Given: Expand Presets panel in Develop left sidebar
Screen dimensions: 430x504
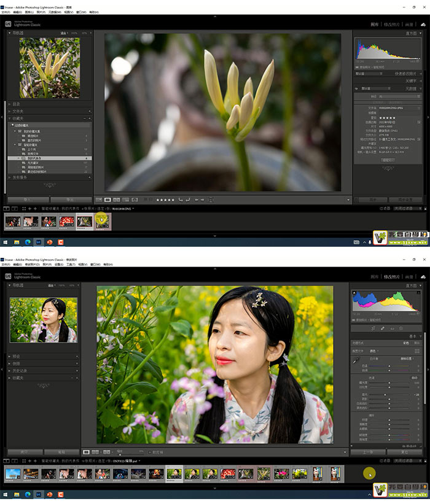Looking at the screenshot, I should click(10, 357).
